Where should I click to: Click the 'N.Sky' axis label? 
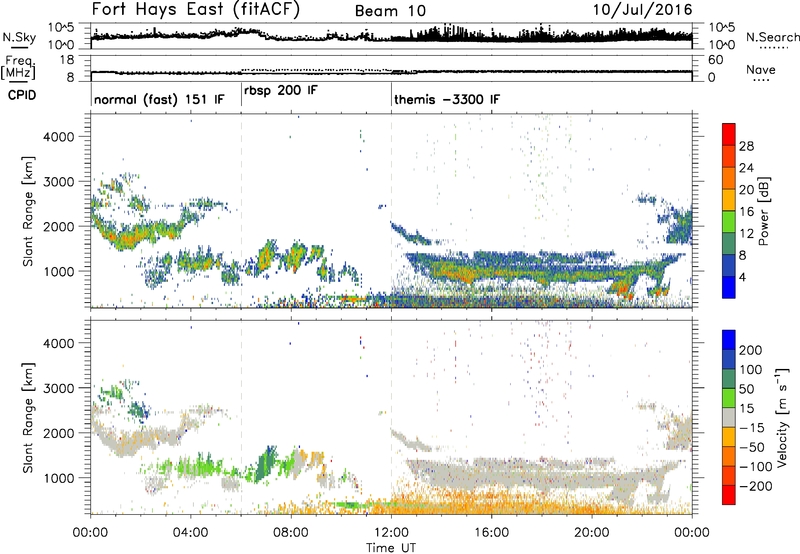(19, 37)
